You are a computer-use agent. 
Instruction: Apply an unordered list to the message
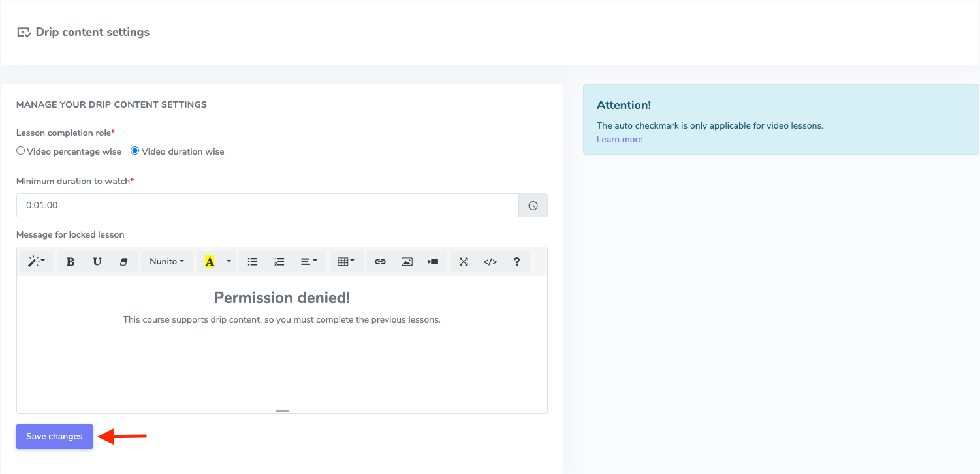point(252,261)
